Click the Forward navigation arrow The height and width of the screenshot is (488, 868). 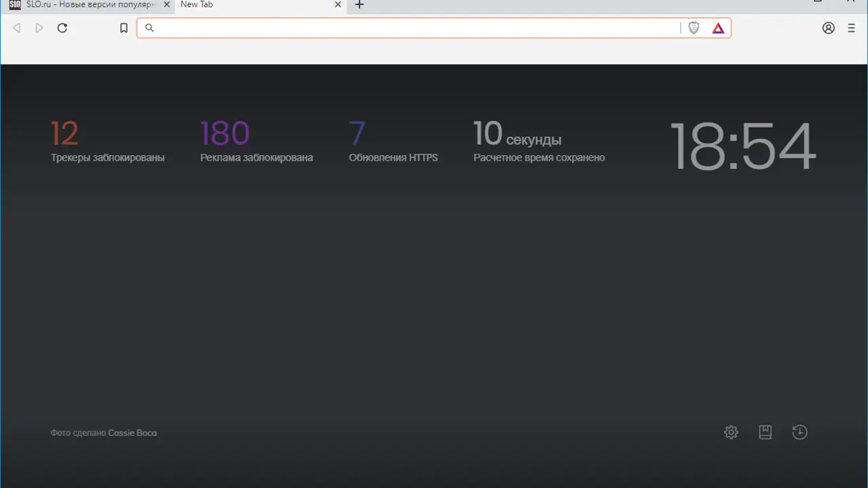coord(39,28)
